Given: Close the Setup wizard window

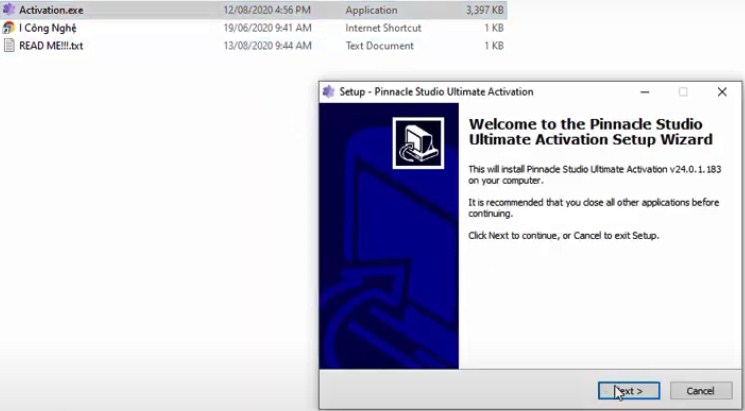Looking at the screenshot, I should (x=722, y=92).
